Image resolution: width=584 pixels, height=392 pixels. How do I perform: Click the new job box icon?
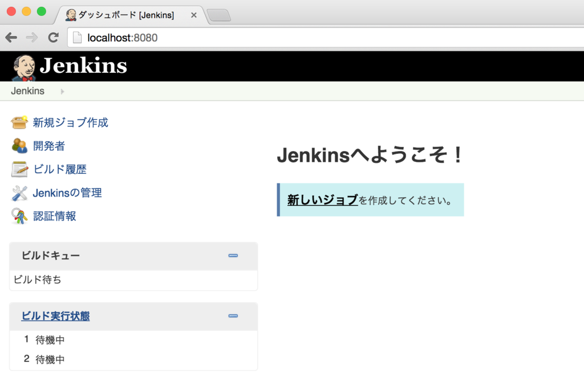pos(19,122)
